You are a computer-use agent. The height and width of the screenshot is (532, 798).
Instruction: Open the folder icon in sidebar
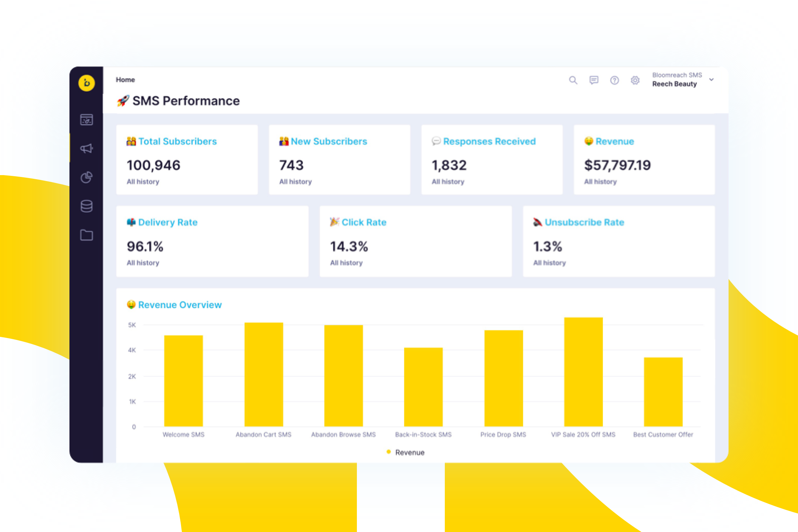point(86,235)
